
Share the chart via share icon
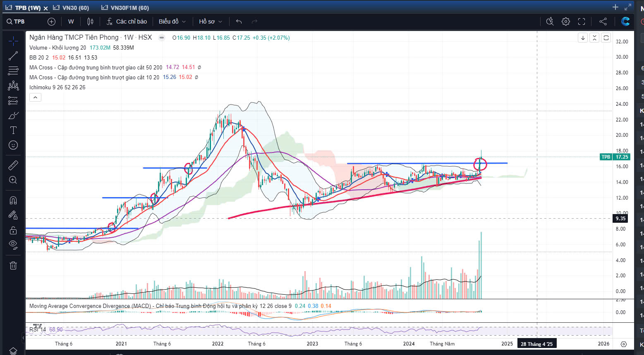tap(603, 21)
